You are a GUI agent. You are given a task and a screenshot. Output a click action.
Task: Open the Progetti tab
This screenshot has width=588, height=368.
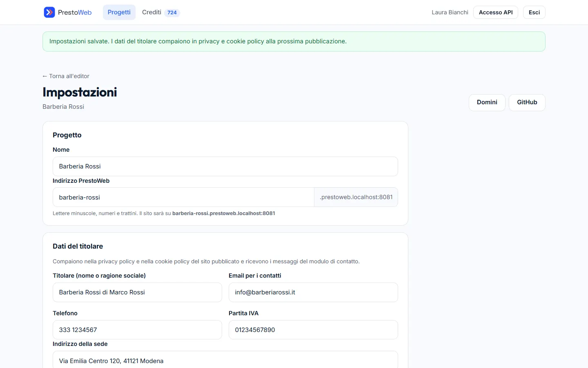tap(119, 12)
